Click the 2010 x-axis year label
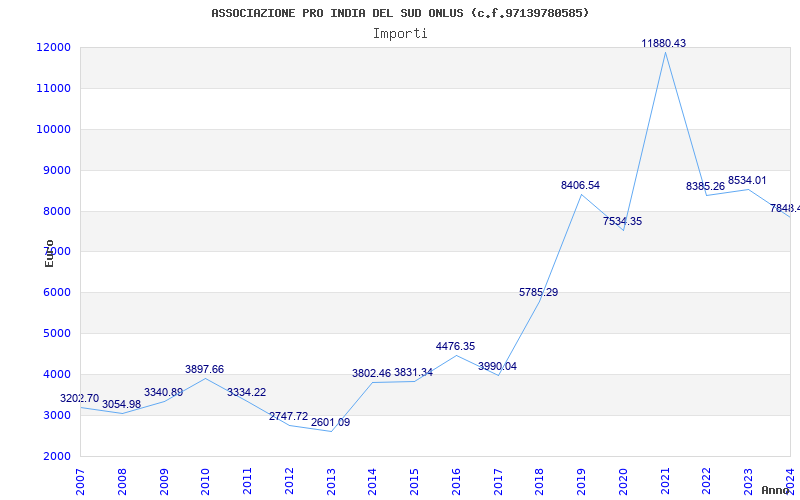 pos(205,482)
